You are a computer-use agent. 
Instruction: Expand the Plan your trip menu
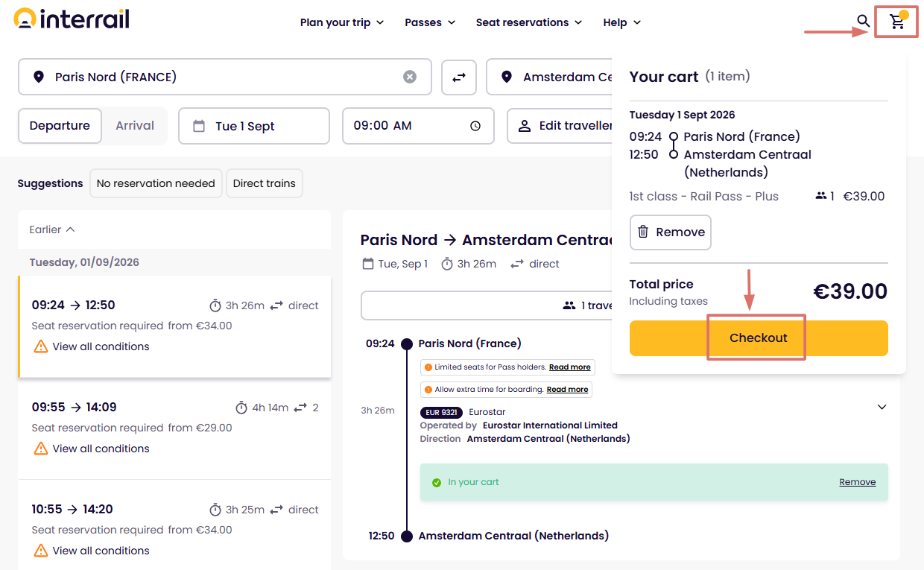[342, 22]
